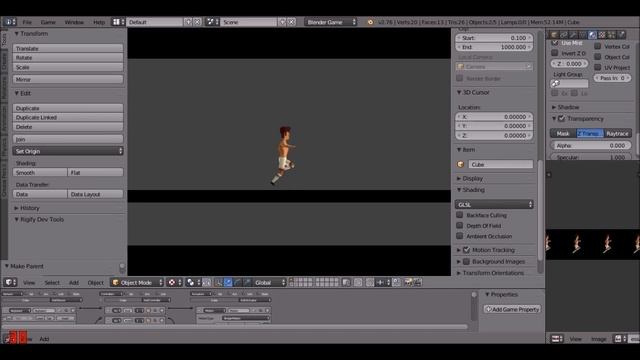Click the scene browse icon
The image size is (640, 360).
click(212, 22)
